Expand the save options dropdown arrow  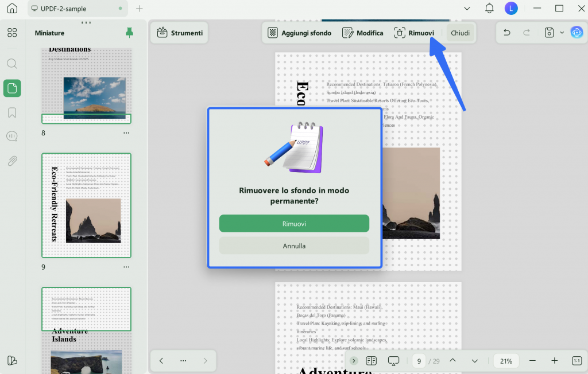point(562,33)
